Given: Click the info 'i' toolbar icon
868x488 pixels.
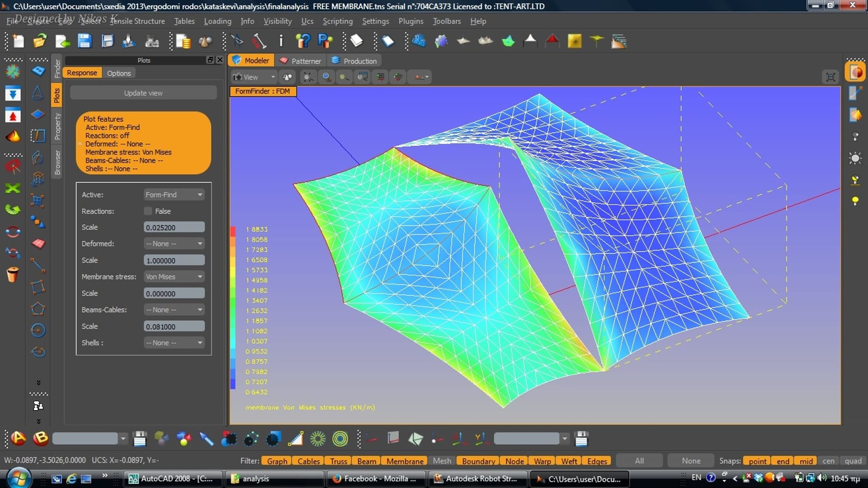Looking at the screenshot, I should point(281,41).
